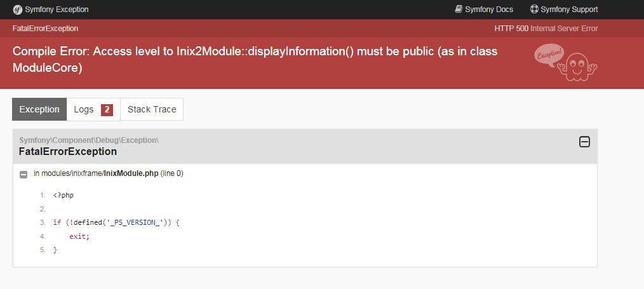The height and width of the screenshot is (289, 644).
Task: Open the Stack Trace tab
Action: pyautogui.click(x=152, y=109)
